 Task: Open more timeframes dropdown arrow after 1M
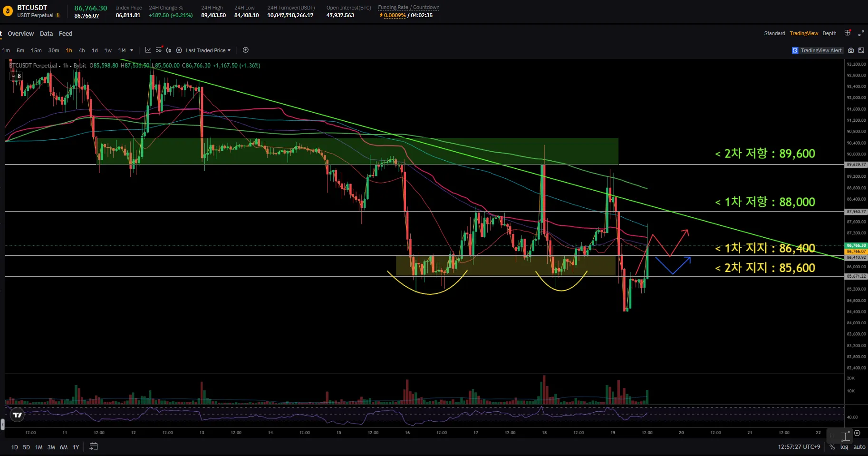point(132,50)
